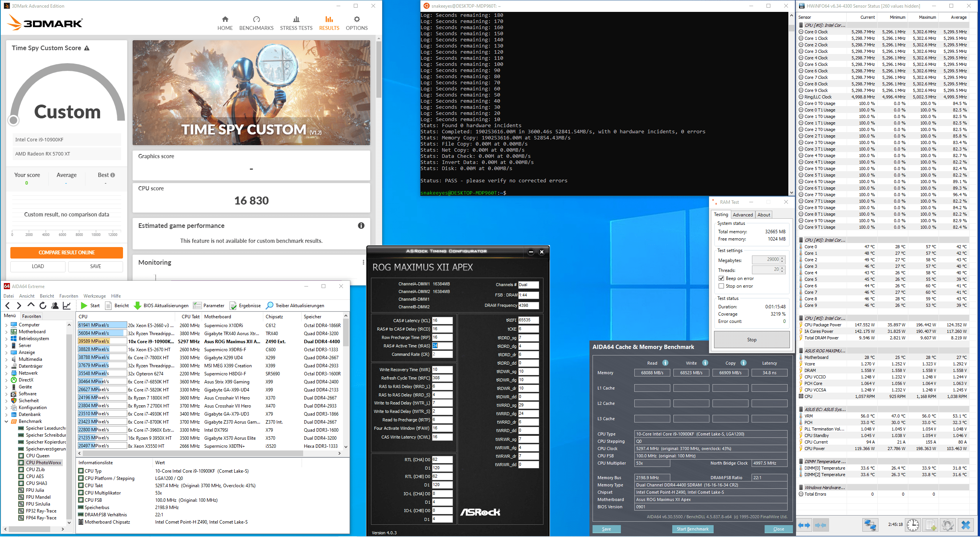Click Ergebnisse in the AIDA64 toolbar
The width and height of the screenshot is (980, 537).
[245, 305]
